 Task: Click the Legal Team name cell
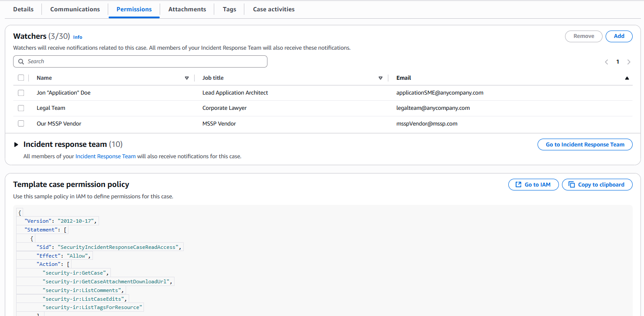click(x=51, y=108)
